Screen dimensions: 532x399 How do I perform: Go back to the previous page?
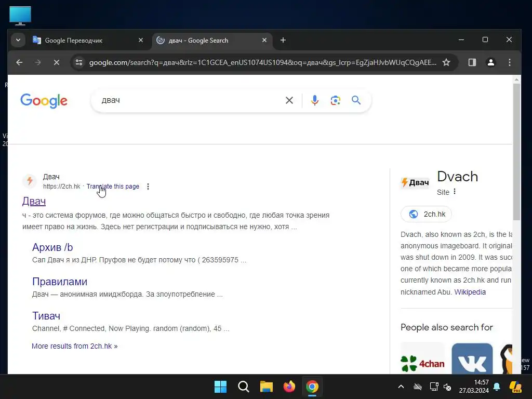point(19,62)
